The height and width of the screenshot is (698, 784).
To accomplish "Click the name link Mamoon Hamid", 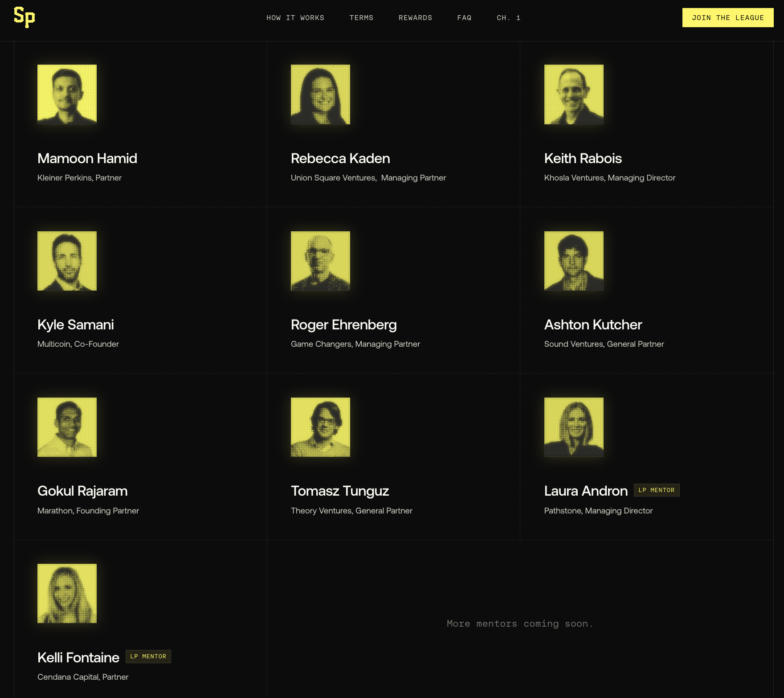I will pos(87,158).
